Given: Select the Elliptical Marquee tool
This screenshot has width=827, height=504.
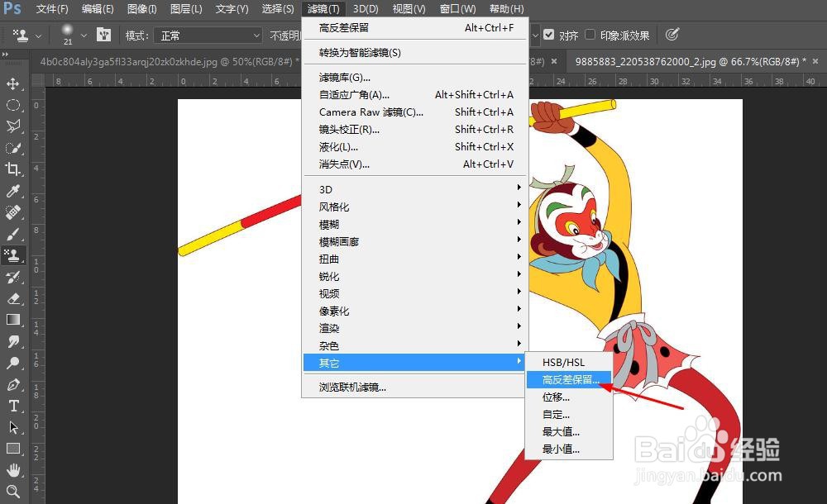Looking at the screenshot, I should (12, 105).
